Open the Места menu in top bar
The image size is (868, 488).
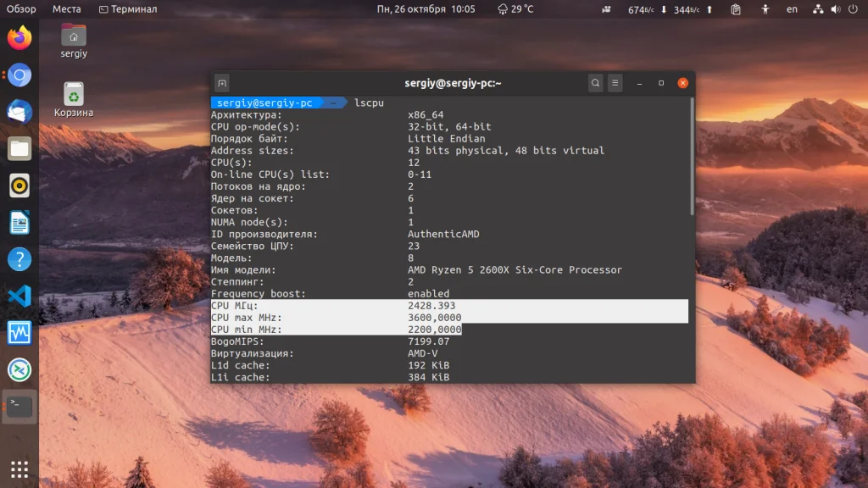pyautogui.click(x=67, y=9)
